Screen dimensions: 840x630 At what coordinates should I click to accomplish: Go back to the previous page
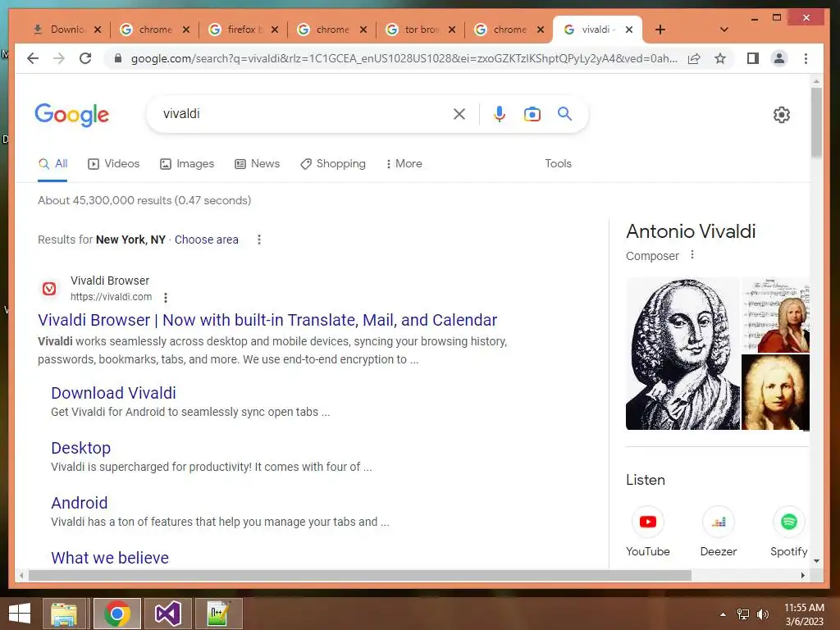33,58
